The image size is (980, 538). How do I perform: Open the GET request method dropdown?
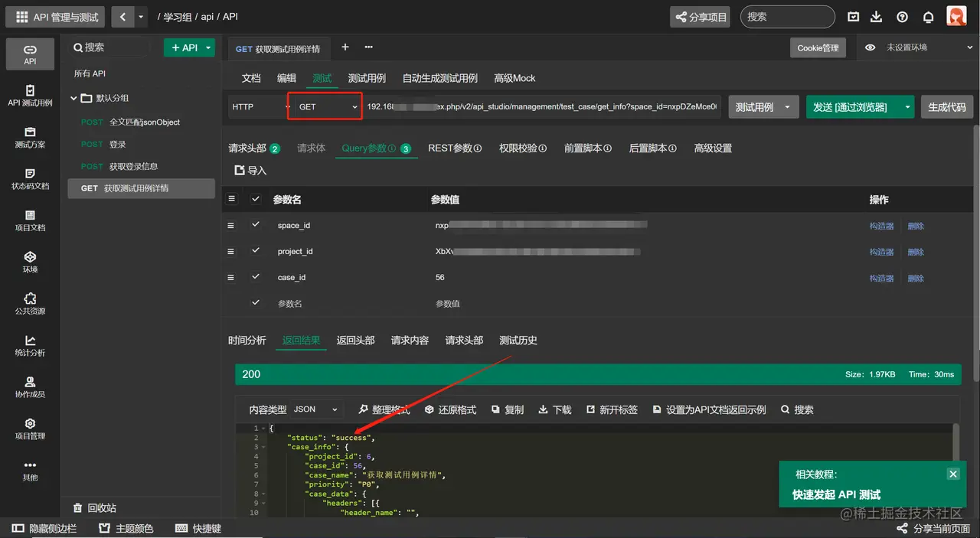coord(324,106)
